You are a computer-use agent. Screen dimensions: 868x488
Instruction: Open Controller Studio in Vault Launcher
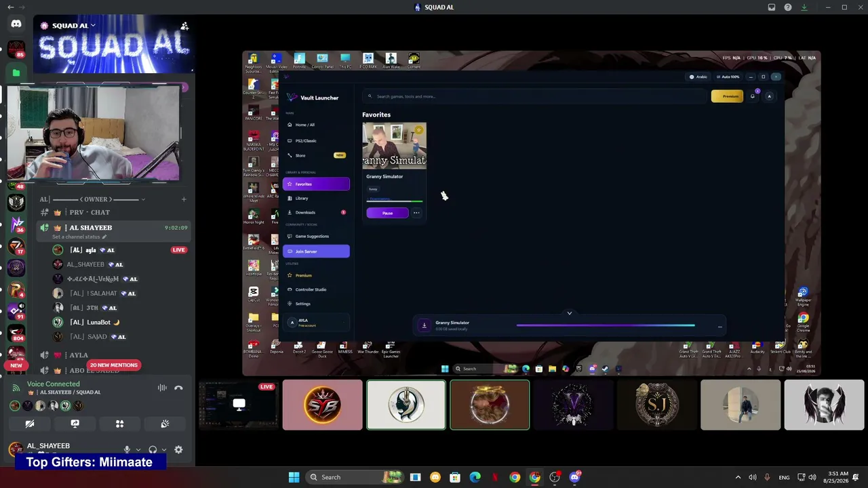click(316, 289)
